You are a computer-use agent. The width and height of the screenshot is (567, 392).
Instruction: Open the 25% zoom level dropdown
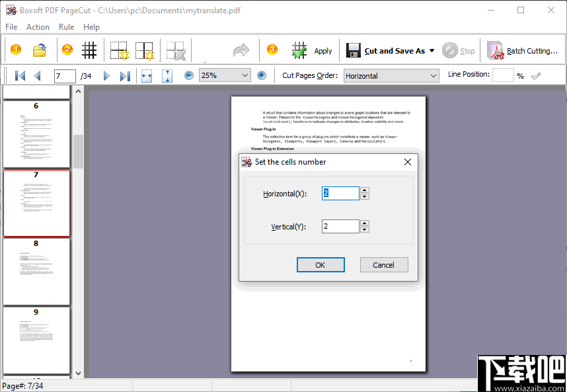click(x=246, y=75)
